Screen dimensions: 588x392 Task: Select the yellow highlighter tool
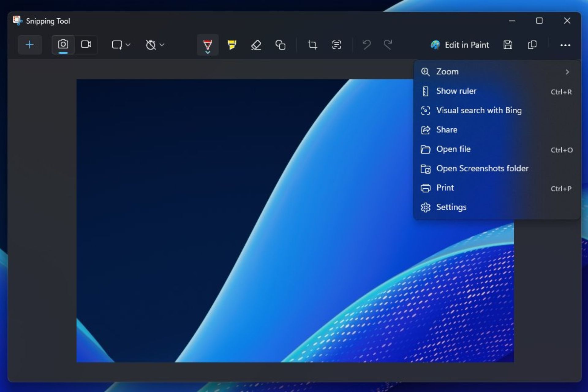(x=232, y=44)
